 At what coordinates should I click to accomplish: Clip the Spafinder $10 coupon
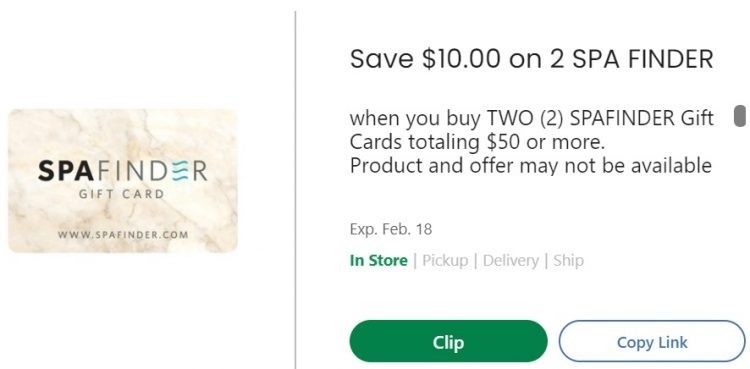[x=448, y=341]
